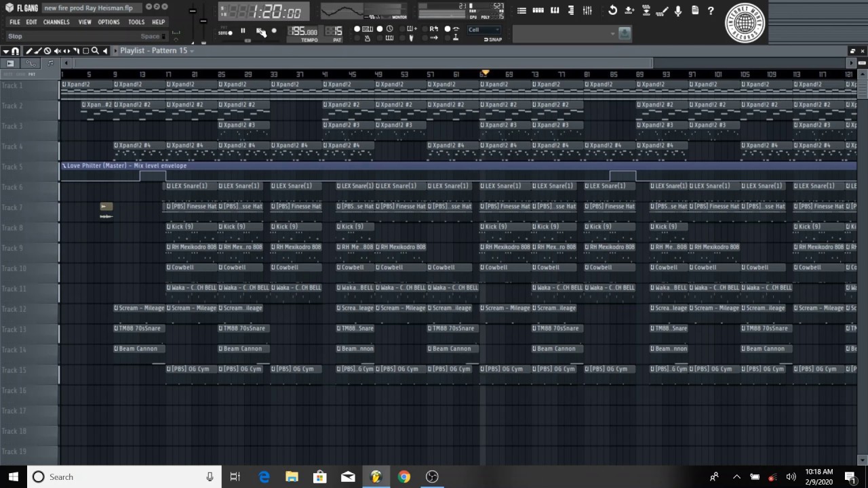Open the Browser view
Screen dimensions: 868x488
(571, 10)
